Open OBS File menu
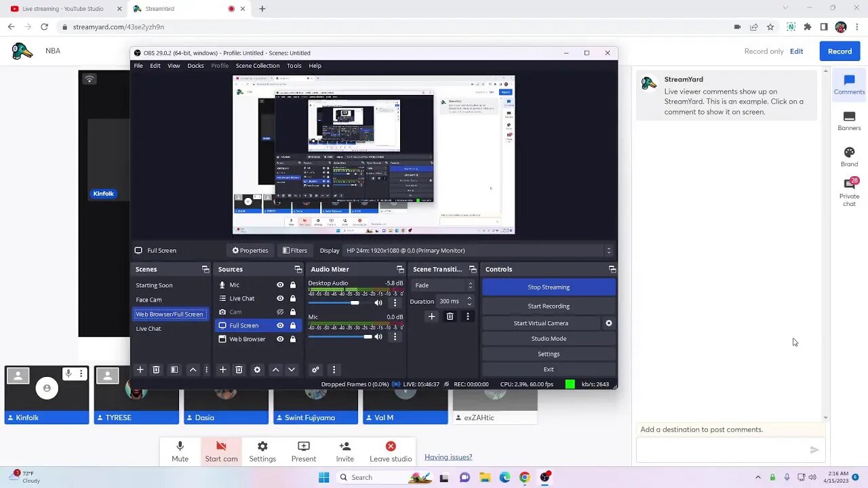The width and height of the screenshot is (868, 488). pyautogui.click(x=138, y=66)
